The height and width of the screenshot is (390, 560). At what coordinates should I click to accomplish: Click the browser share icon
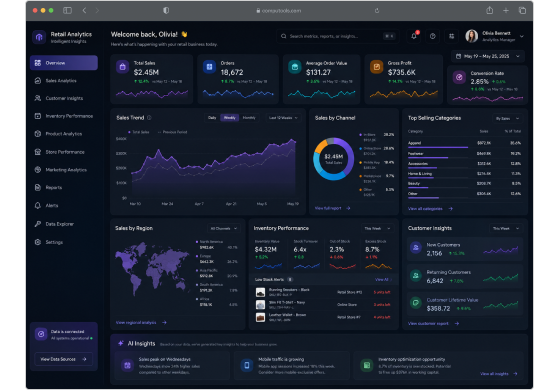pyautogui.click(x=489, y=10)
